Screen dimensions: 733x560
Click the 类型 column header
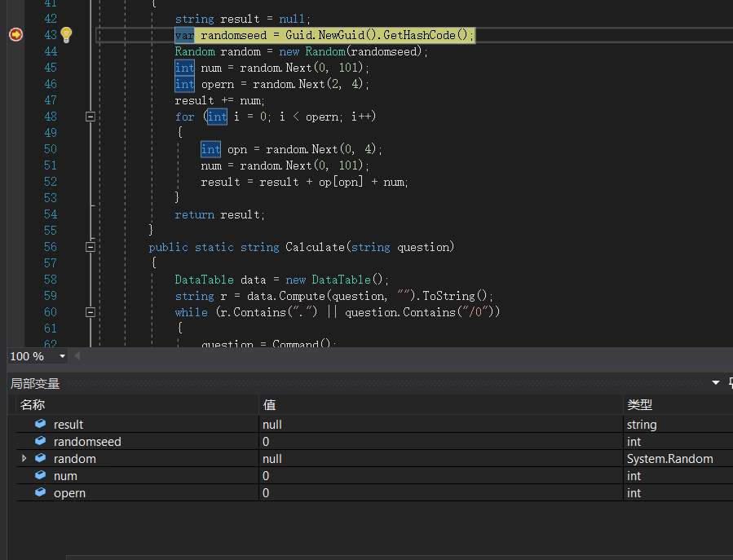pos(639,404)
